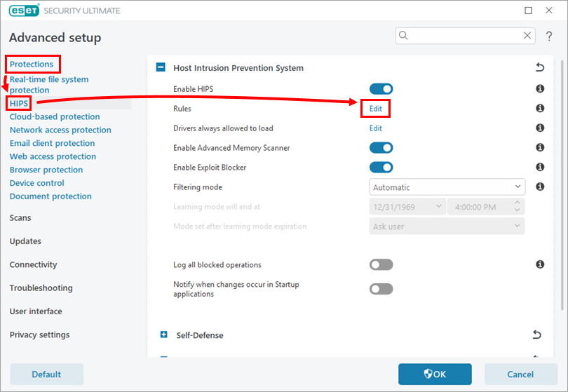This screenshot has height=392, width=568.
Task: Confirm with the OK button
Action: 435,374
